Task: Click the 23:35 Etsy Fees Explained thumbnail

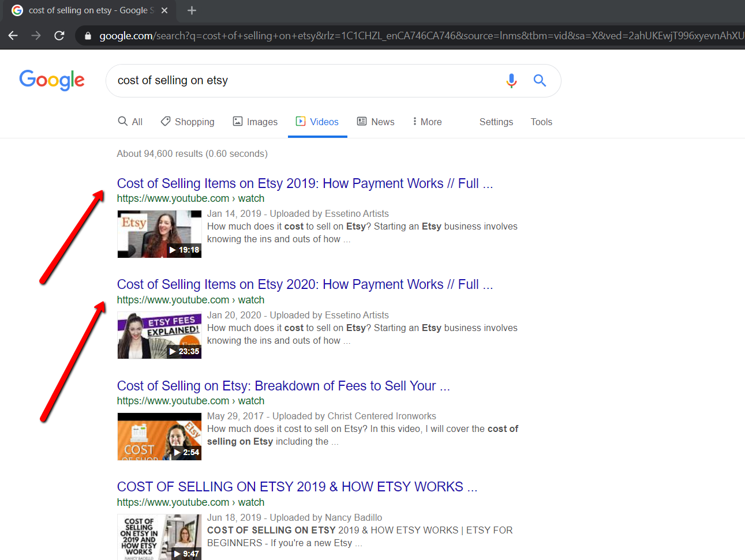Action: pos(159,335)
